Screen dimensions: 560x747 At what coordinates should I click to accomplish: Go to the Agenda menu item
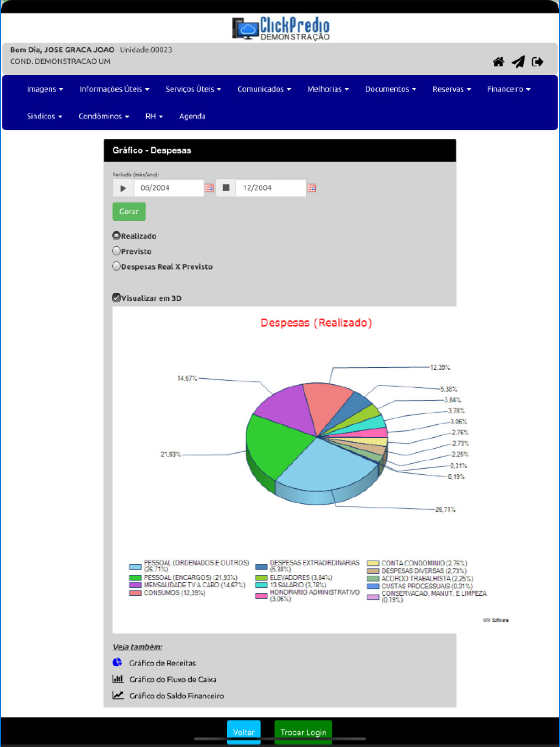192,116
